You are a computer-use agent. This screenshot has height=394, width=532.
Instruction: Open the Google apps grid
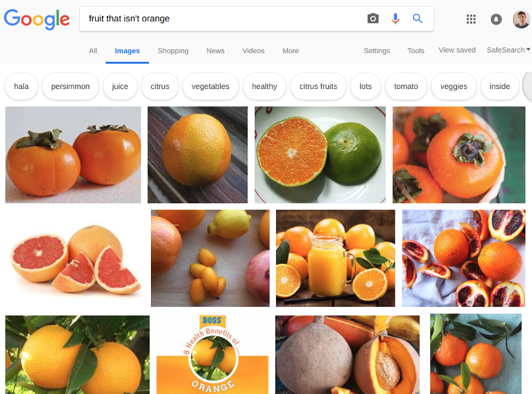471,19
